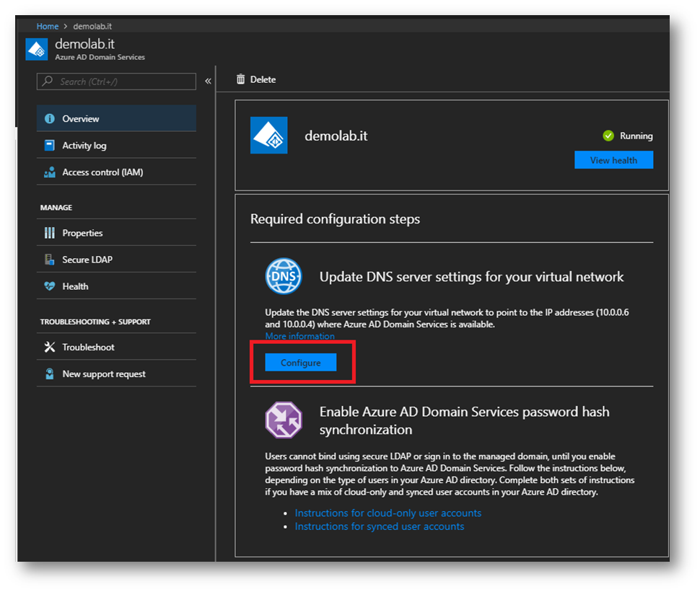Select Secure LDAP settings

point(116,260)
